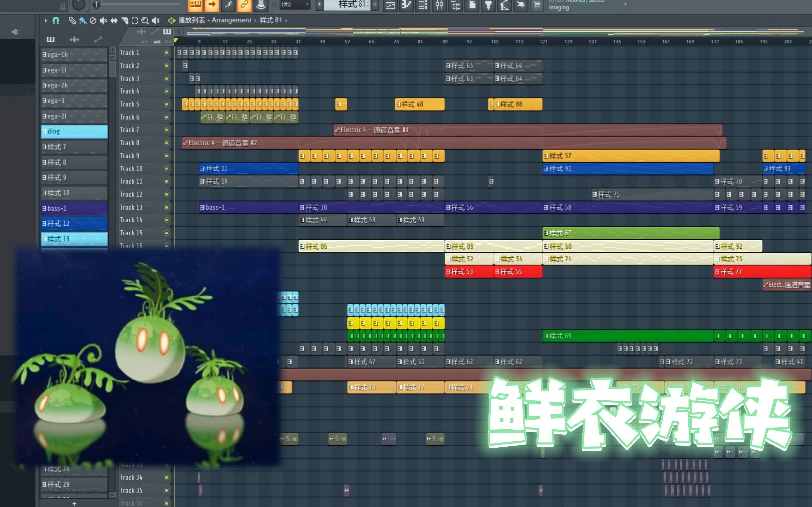This screenshot has width=812, height=507.
Task: Adjust the main knob at top left
Action: (x=79, y=5)
